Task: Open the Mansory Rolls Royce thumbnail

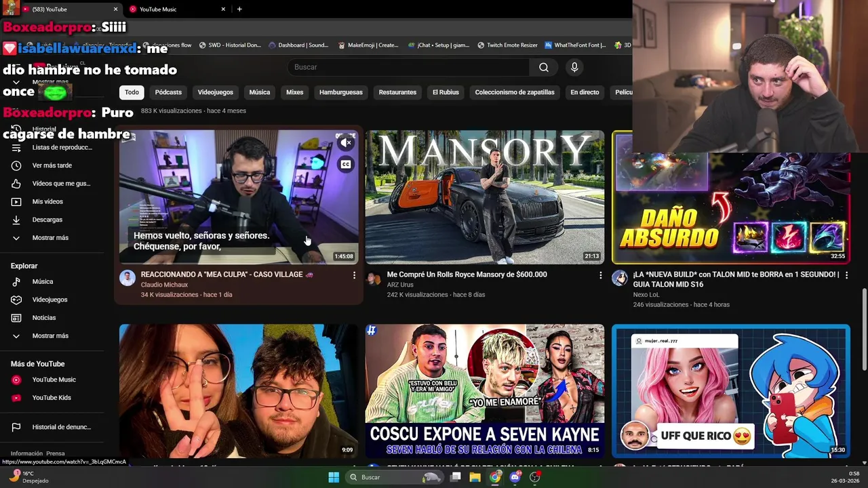Action: [484, 197]
